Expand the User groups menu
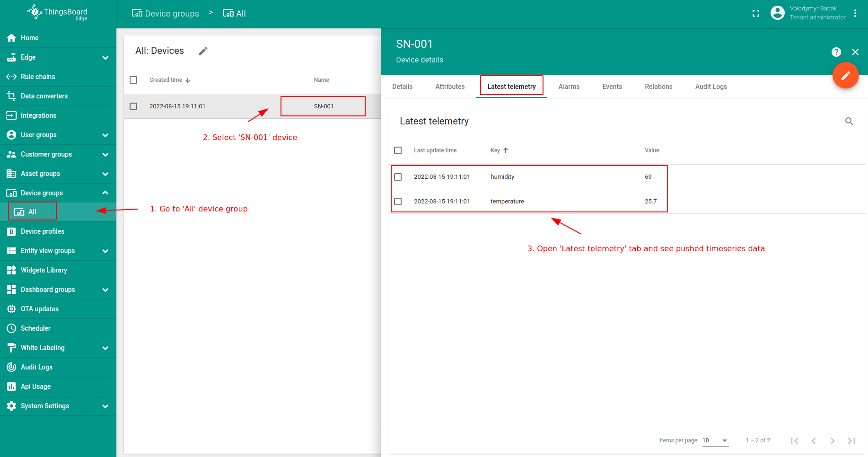The width and height of the screenshot is (868, 457). pos(105,135)
